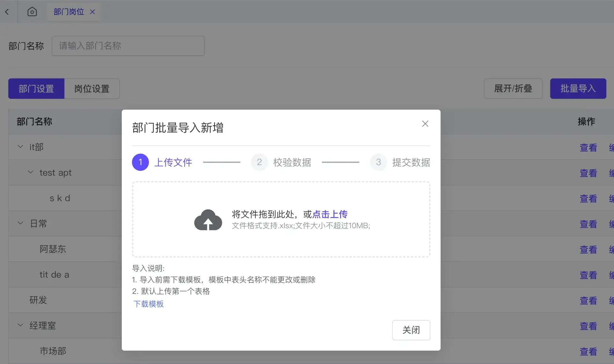Click the 下载模板 link
614x364 pixels.
(x=149, y=304)
